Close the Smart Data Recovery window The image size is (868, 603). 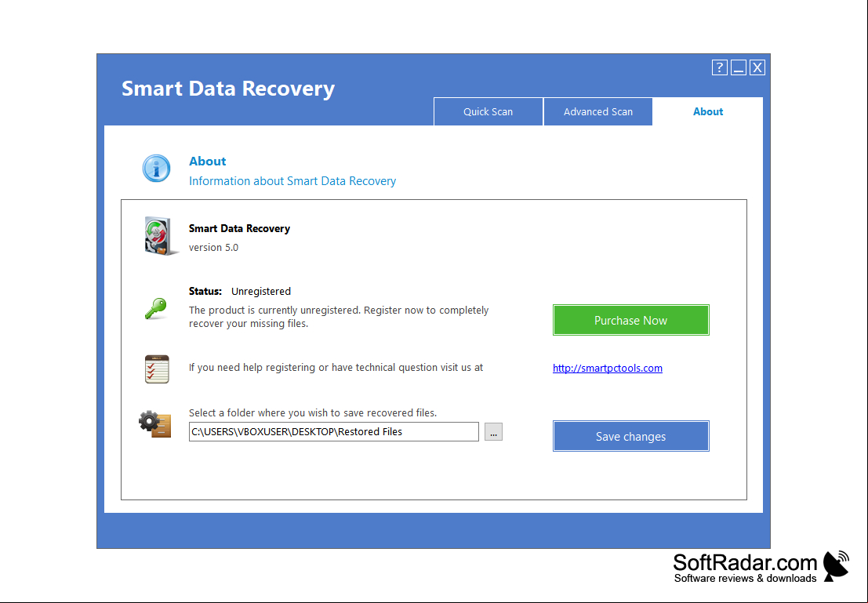[757, 67]
